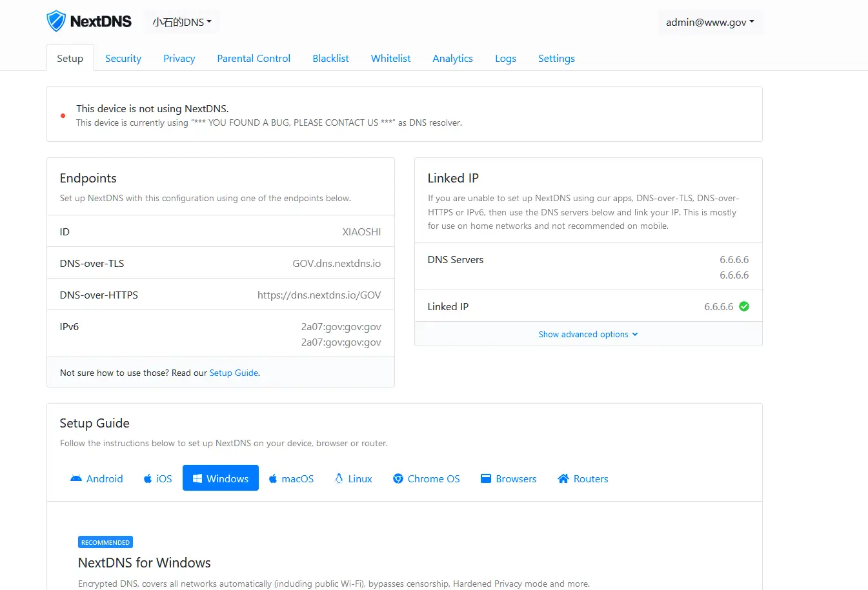Viewport: 868px width, 590px height.
Task: Click the second IPv6 address 2a07:gov:gov:gov
Action: (341, 342)
